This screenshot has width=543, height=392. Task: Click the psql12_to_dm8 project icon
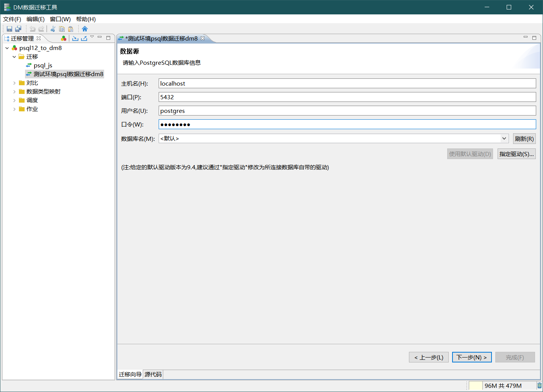(x=14, y=48)
